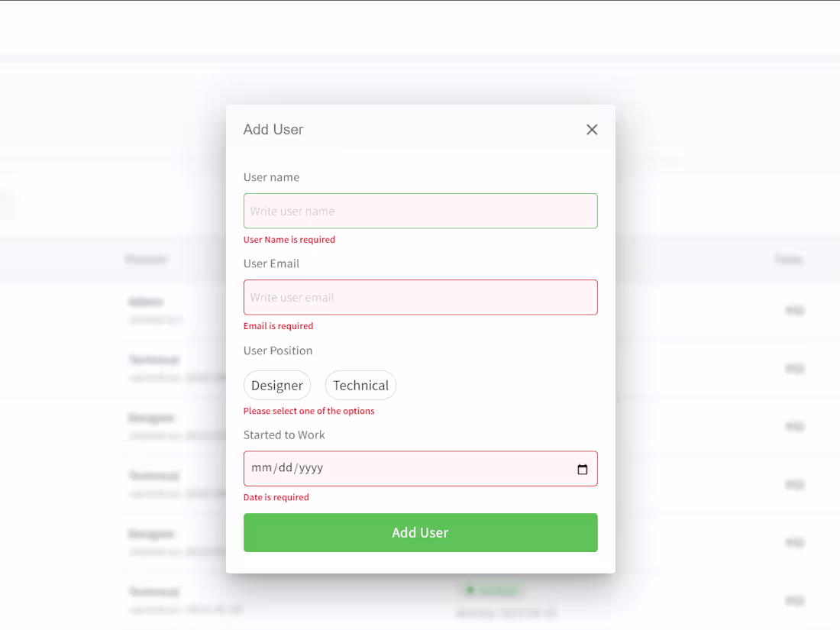Click the "User name" field label

pos(271,177)
